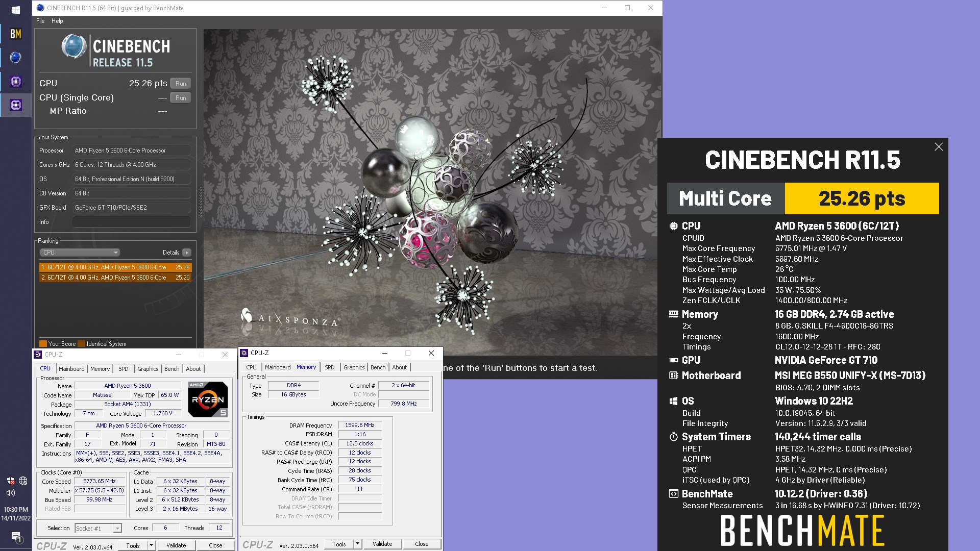The image size is (980, 551).
Task: Click the BenchMate BM taskbar icon
Action: pos(15,34)
